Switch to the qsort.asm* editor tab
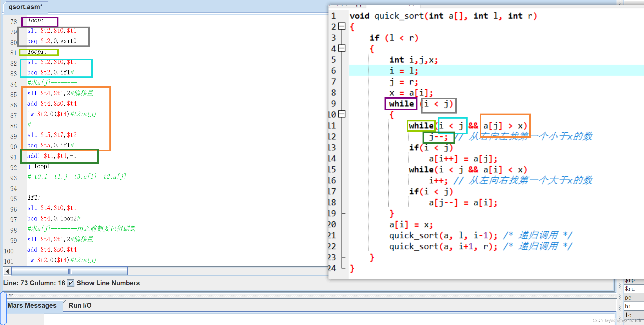This screenshot has height=325, width=644. click(25, 7)
